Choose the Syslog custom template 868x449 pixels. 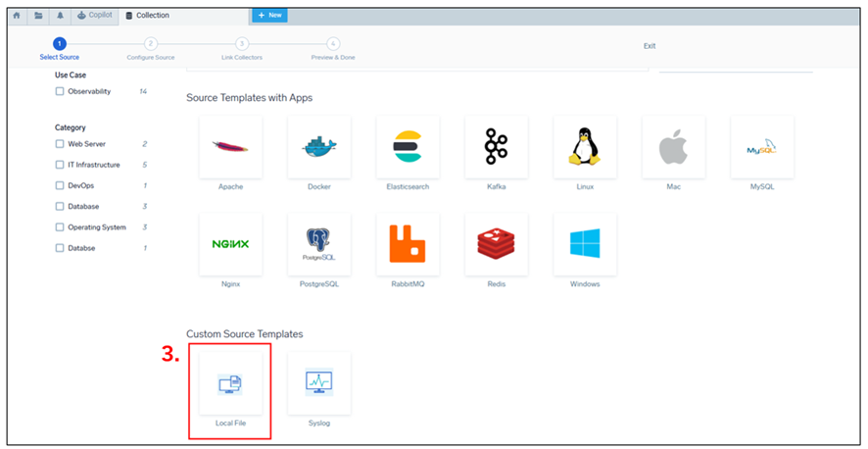click(318, 383)
